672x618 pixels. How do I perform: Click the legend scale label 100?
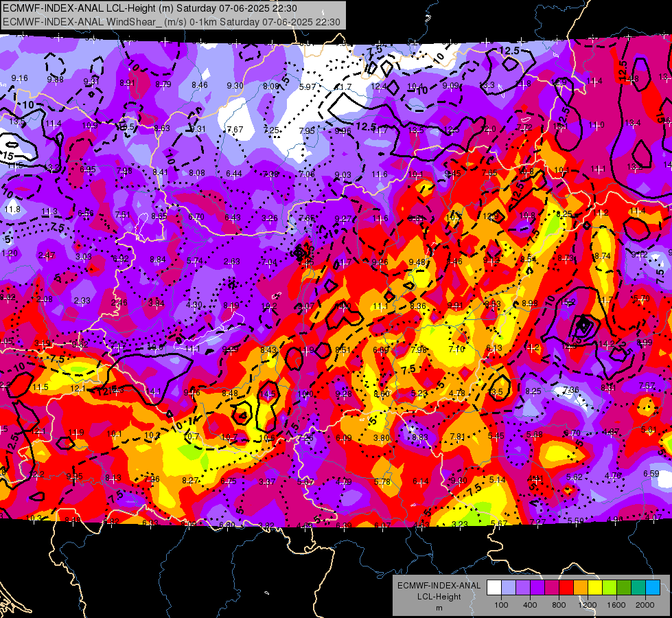pyautogui.click(x=501, y=605)
